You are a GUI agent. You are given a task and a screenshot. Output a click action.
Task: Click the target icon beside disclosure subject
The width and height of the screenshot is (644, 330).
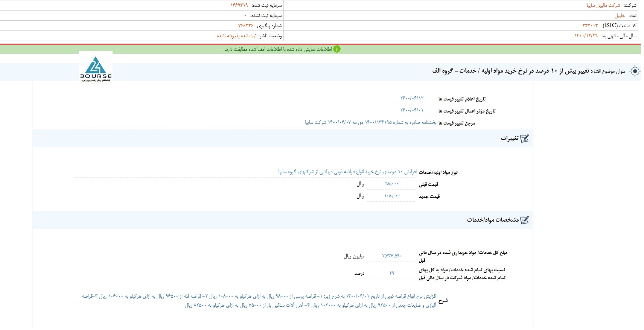click(x=635, y=71)
